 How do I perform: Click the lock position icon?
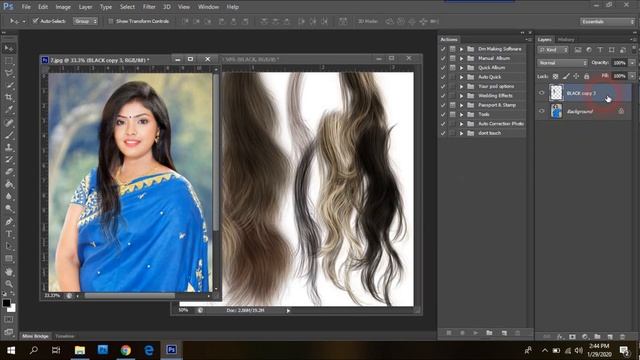click(x=576, y=76)
